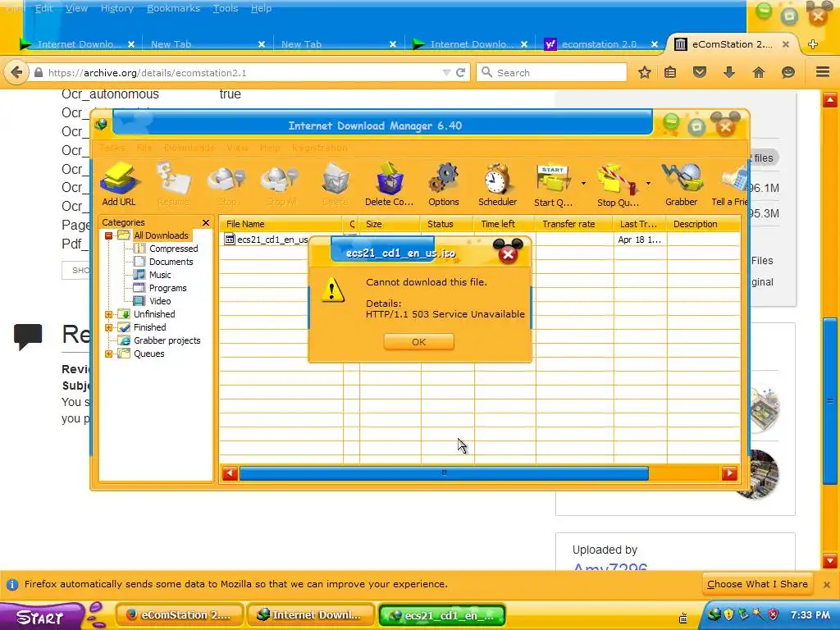The height and width of the screenshot is (630, 840).
Task: Open Start Queue dropdown arrow
Action: [583, 183]
